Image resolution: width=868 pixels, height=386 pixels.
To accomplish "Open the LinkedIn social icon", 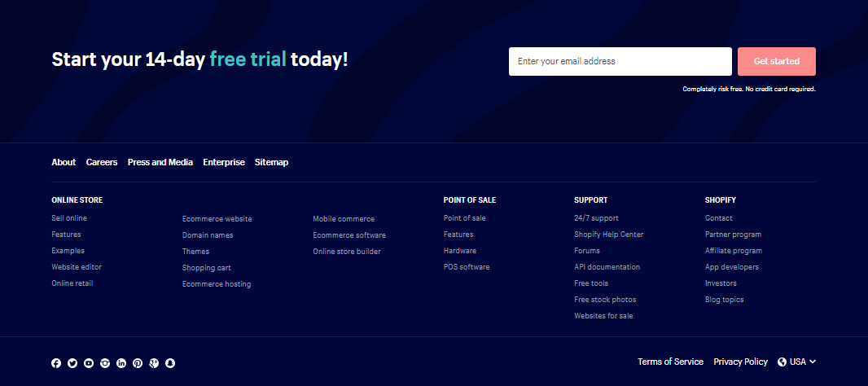I will coord(121,363).
